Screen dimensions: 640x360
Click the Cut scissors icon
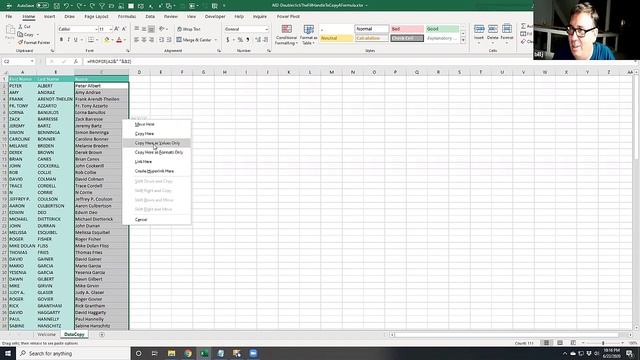pos(21,26)
